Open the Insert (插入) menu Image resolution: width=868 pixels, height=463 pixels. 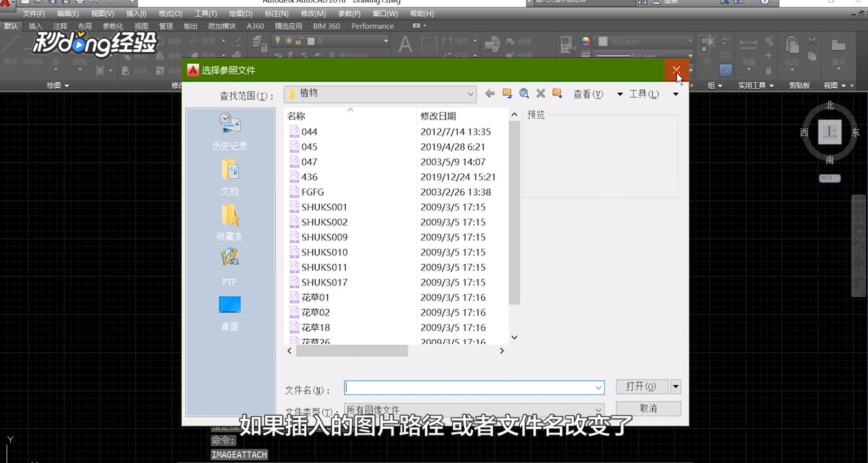tap(136, 14)
